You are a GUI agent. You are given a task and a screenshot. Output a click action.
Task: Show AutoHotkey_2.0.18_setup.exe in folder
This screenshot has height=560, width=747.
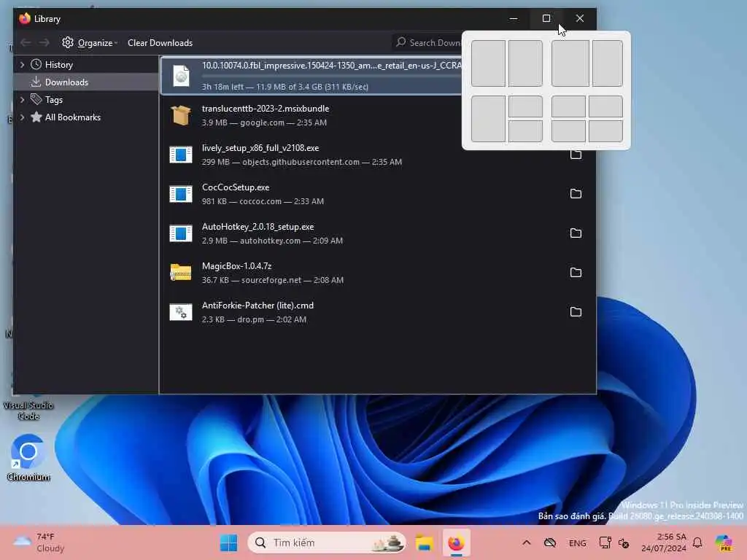point(576,233)
